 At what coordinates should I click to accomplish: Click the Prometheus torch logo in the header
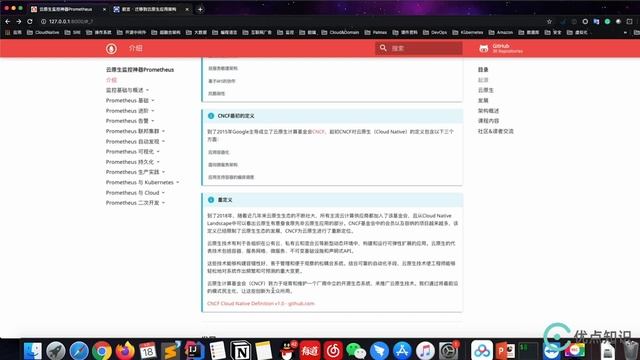(111, 49)
